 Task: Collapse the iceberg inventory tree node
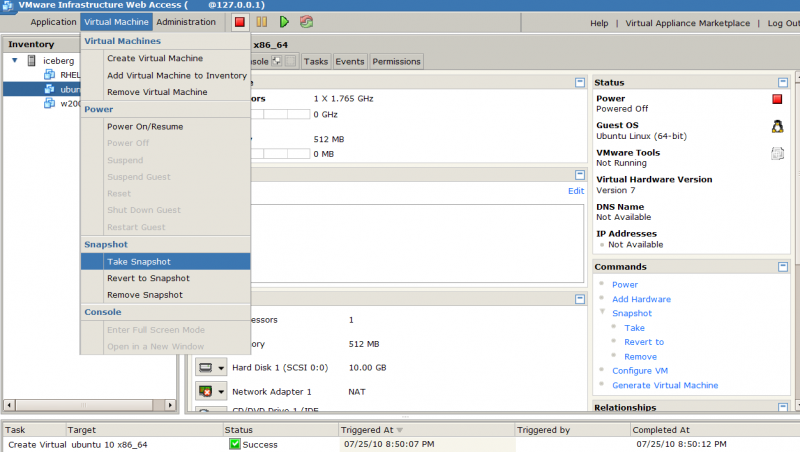tap(15, 60)
